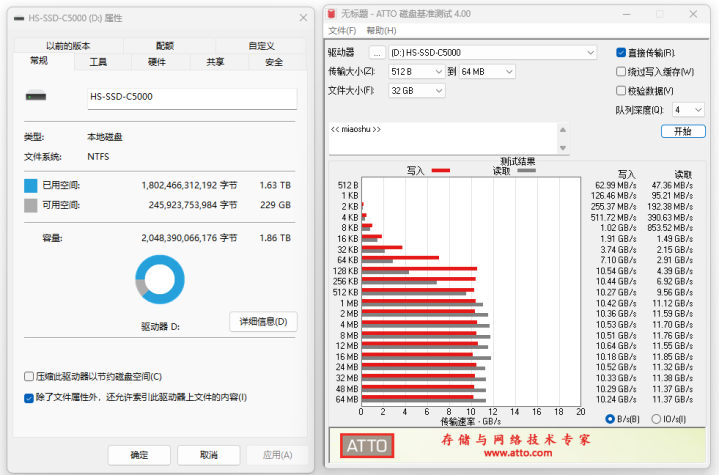Open the Help menu in ATTO
The image size is (719, 475).
(x=381, y=31)
